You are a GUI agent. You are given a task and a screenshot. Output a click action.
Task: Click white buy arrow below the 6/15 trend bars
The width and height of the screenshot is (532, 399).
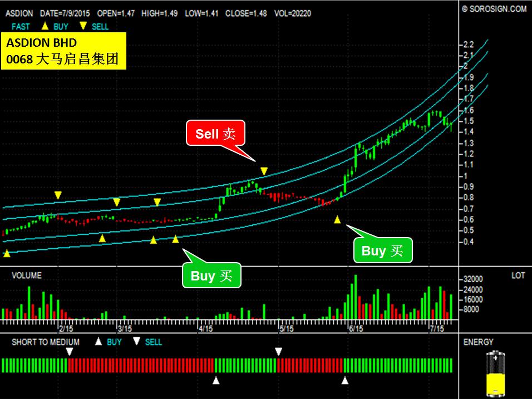(x=344, y=380)
